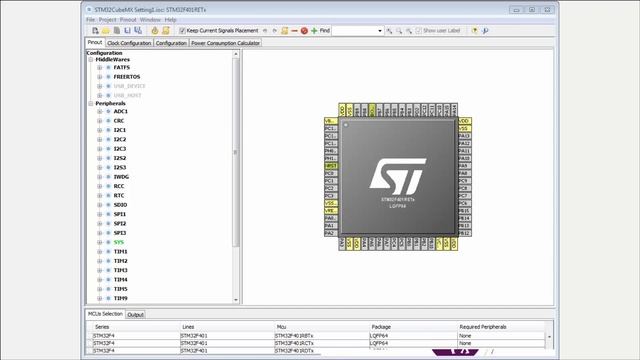Viewport: 640px width, 360px height.
Task: Open the Find dropdown arrow
Action: [380, 31]
